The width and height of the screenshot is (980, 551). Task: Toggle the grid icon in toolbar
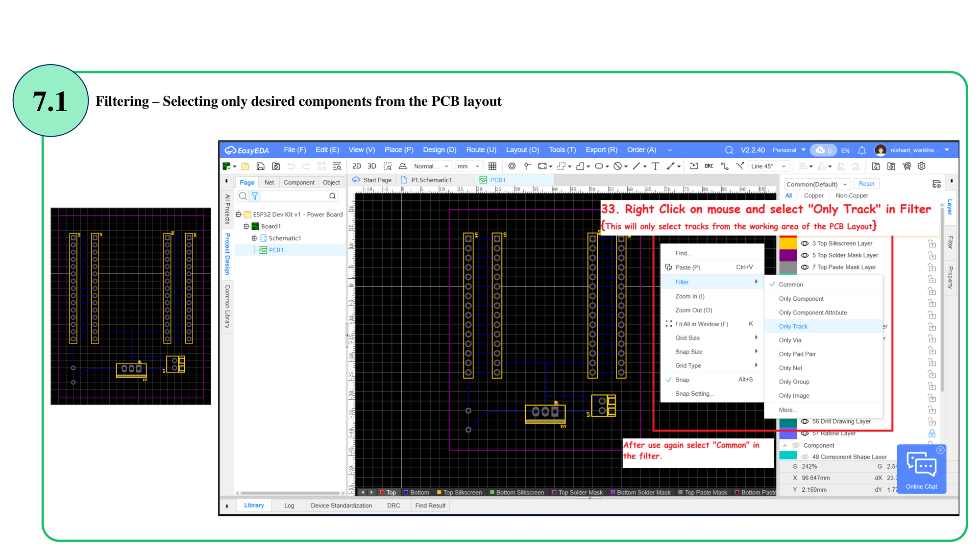(492, 166)
